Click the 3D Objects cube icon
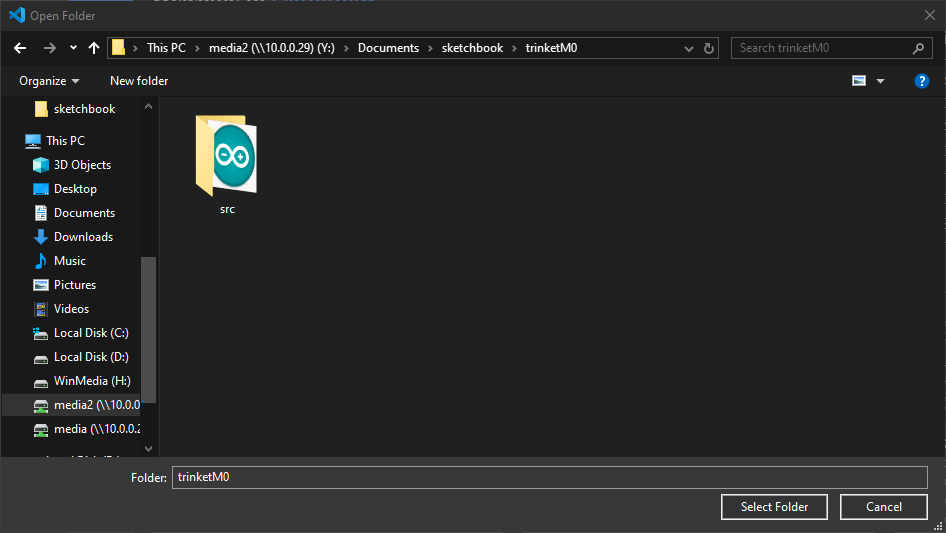946x533 pixels. [40, 165]
